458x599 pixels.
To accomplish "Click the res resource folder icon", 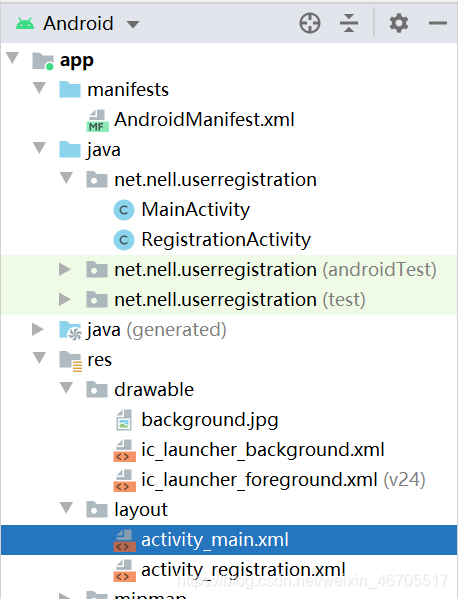I will coord(71,361).
